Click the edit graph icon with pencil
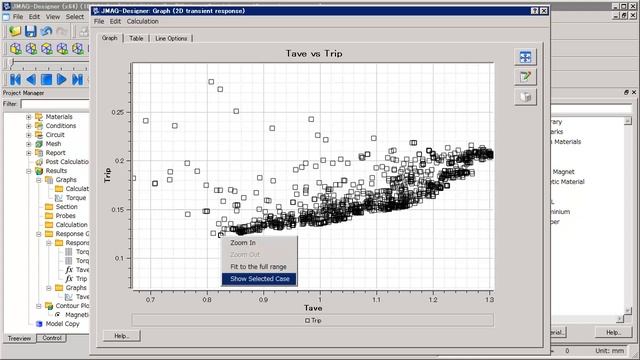Screen dimensions: 640x360 [x=525, y=77]
